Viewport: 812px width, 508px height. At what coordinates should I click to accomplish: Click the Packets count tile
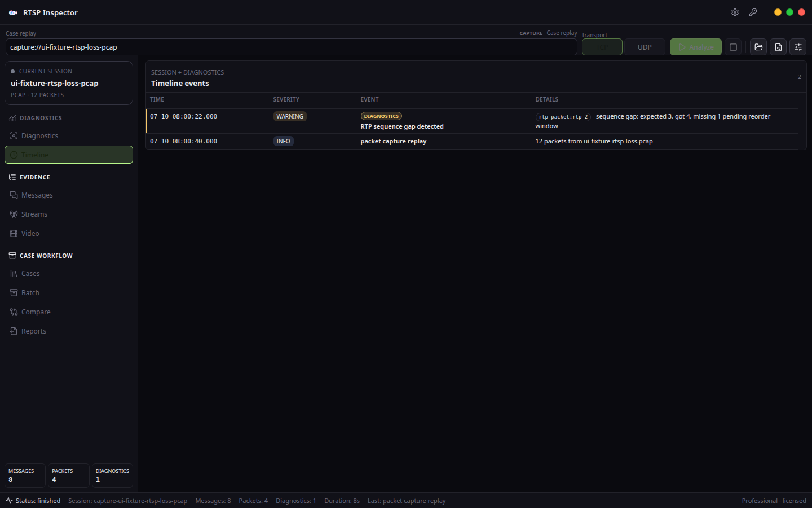pos(69,475)
